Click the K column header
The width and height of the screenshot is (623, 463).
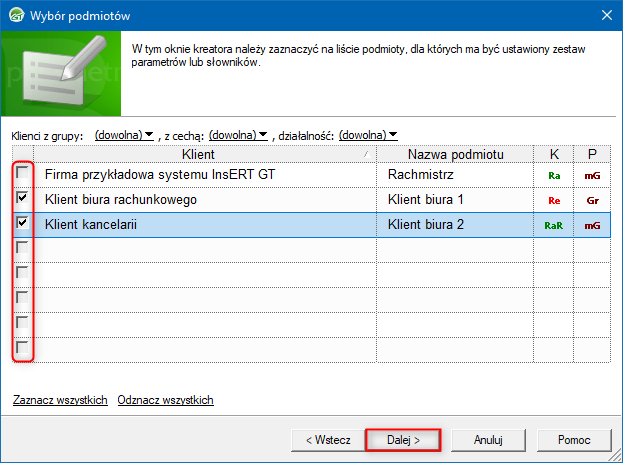click(x=554, y=154)
